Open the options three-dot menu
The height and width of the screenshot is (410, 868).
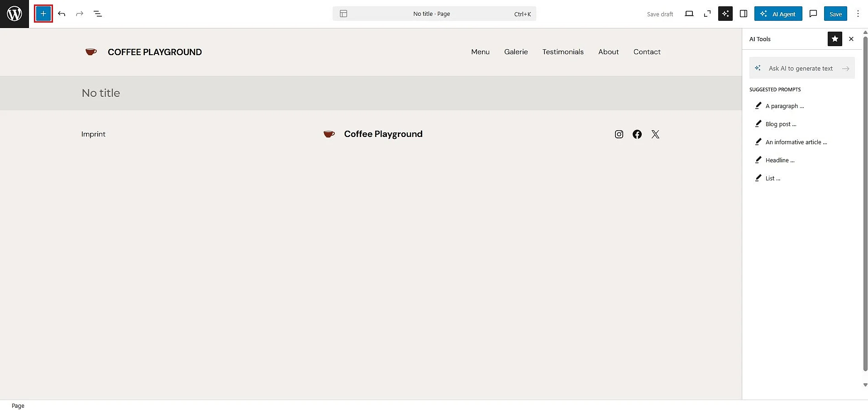pos(858,14)
